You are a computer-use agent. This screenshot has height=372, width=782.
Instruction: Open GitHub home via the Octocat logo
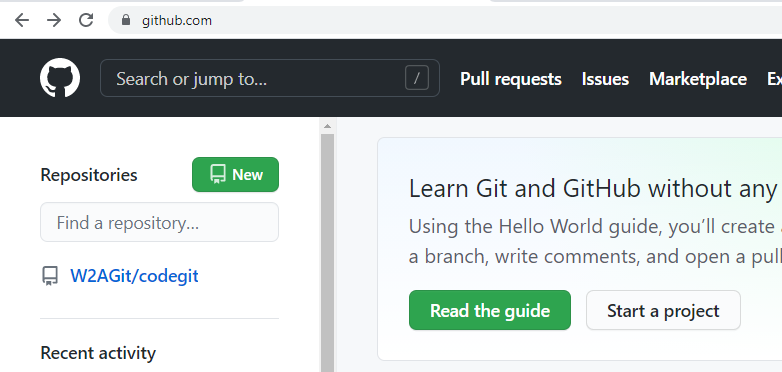[x=60, y=78]
